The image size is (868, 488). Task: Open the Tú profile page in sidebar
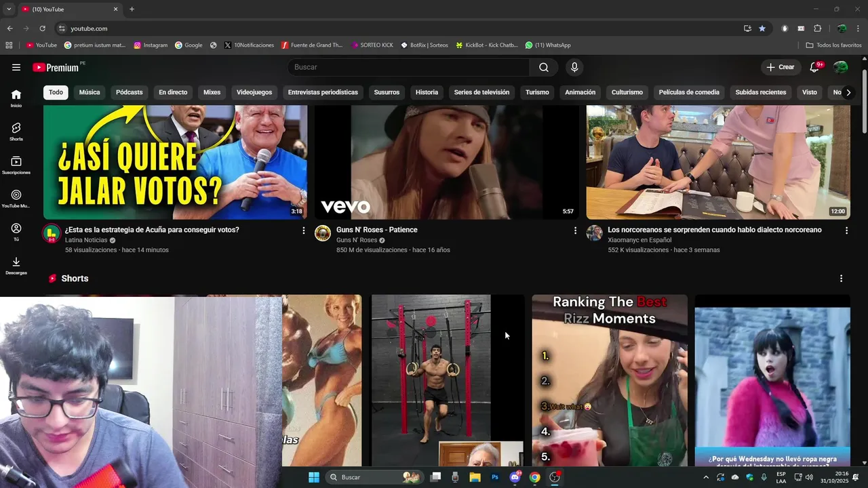pos(16,232)
